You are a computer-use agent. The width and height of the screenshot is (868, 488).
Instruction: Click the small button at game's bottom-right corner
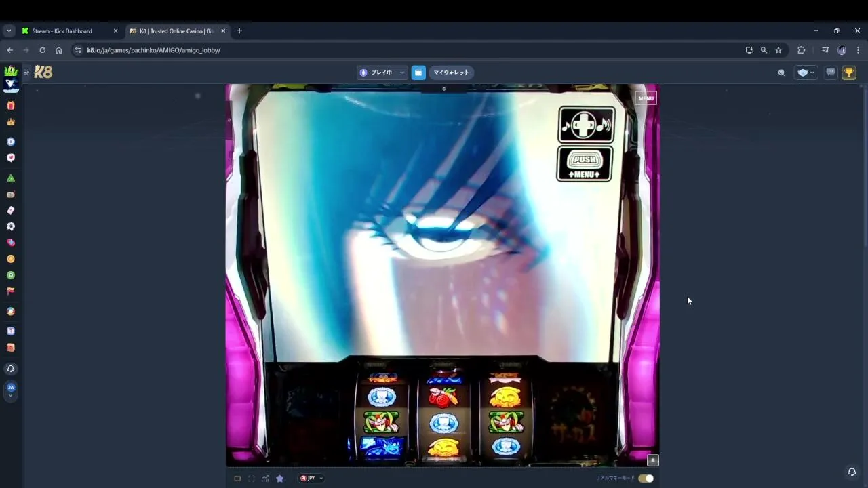(x=652, y=460)
